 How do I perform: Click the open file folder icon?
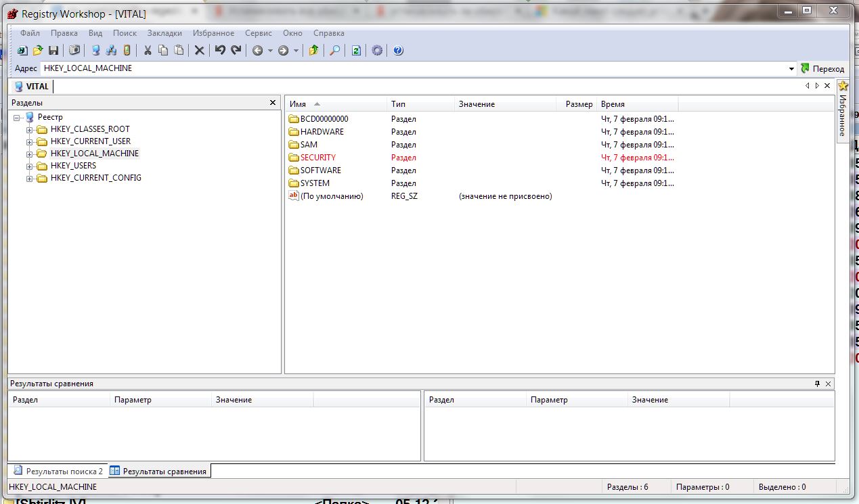pos(38,50)
